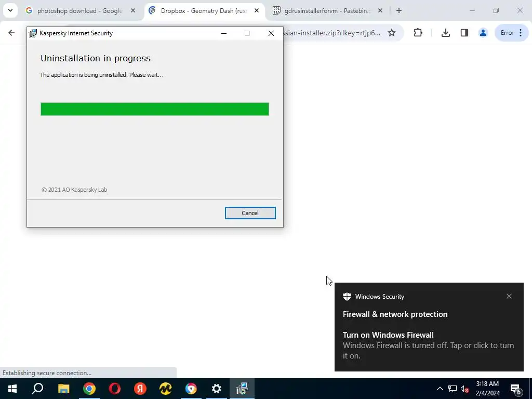Minimize the Kaspersky Internet Security window

pyautogui.click(x=223, y=33)
